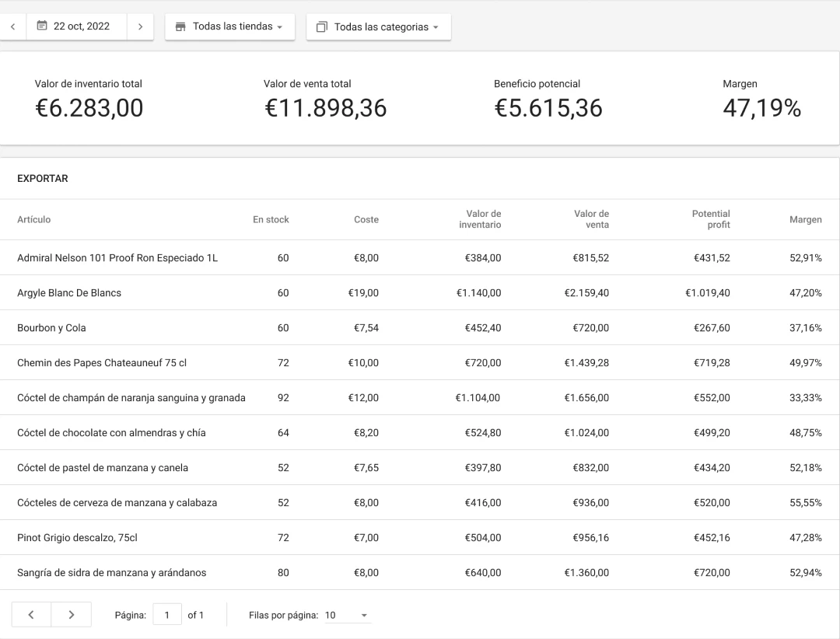Click the EXPORTAR button

click(43, 179)
